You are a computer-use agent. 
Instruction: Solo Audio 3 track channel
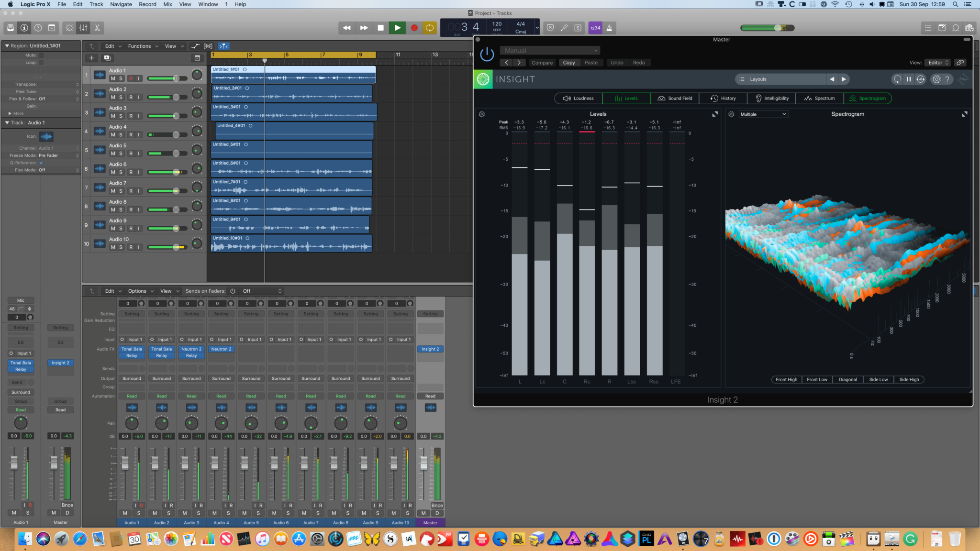tap(121, 116)
